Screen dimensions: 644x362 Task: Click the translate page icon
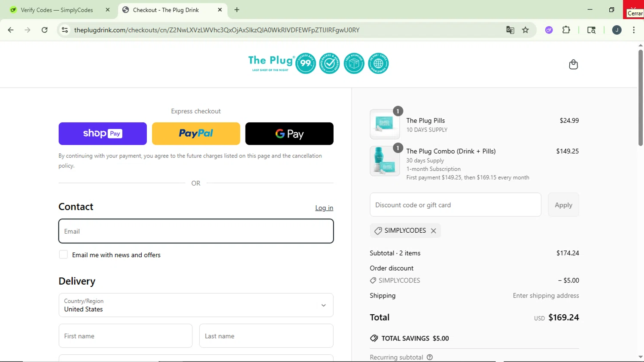510,30
